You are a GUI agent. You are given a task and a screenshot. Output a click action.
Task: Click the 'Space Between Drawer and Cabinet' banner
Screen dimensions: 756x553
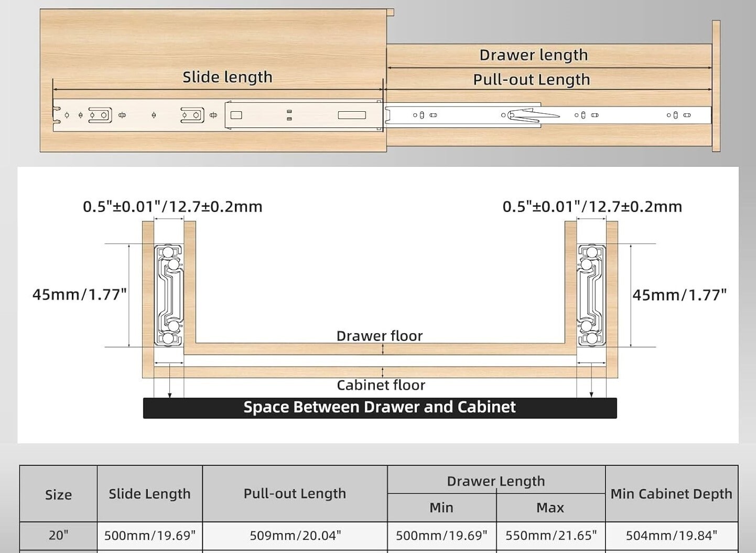380,408
